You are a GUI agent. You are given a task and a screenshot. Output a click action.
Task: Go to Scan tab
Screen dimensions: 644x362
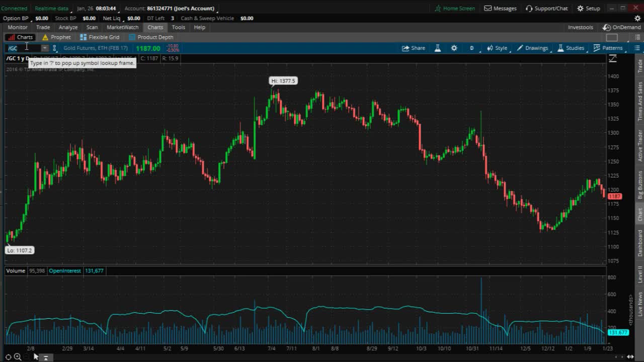(92, 27)
